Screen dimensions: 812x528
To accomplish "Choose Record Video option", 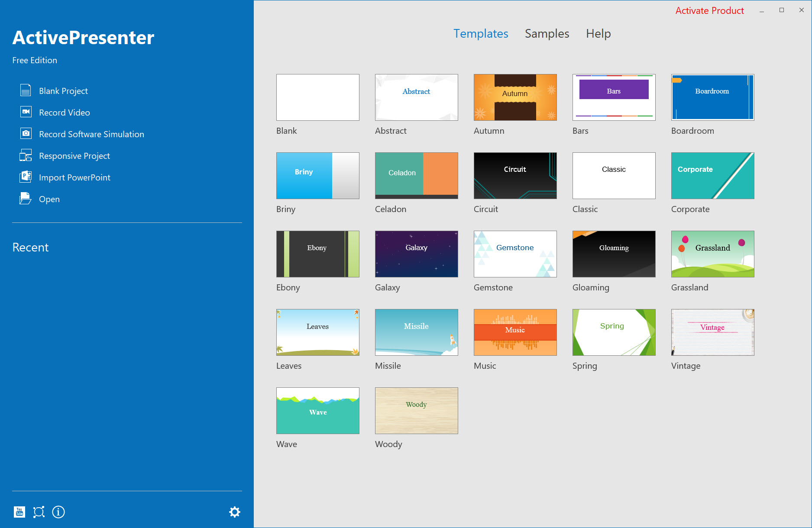I will pos(65,113).
